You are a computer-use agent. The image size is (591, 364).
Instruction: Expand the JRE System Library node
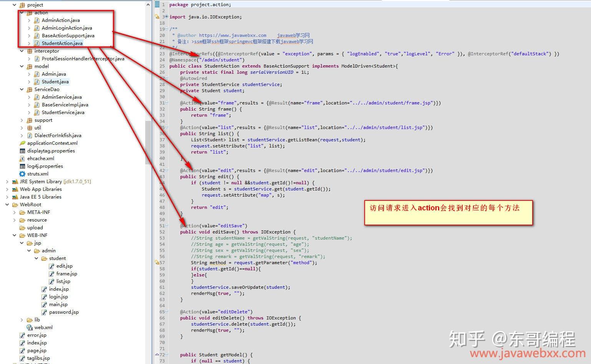tap(7, 182)
